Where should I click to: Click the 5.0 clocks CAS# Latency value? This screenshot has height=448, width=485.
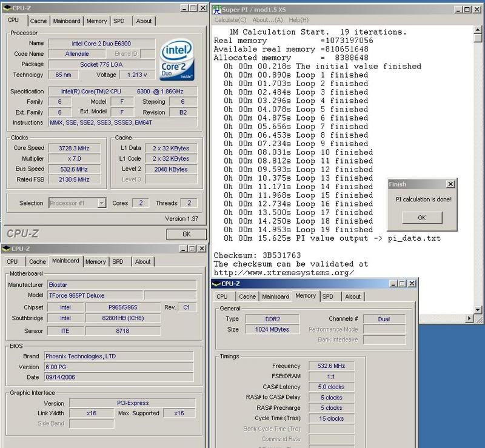click(331, 387)
